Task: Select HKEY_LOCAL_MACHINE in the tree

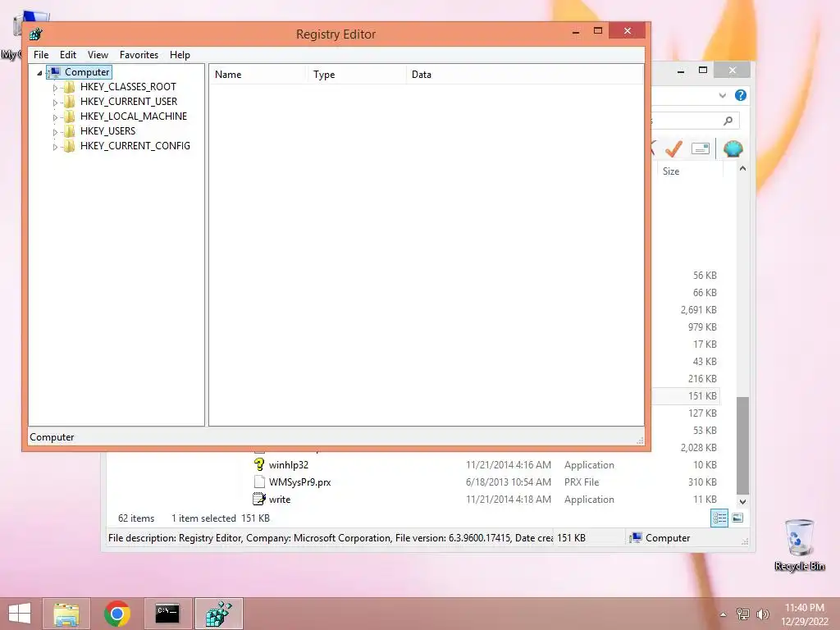Action: 134,116
